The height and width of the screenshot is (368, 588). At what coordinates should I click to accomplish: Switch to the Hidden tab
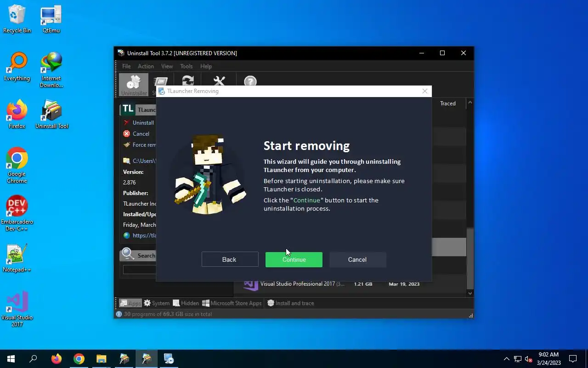(186, 303)
